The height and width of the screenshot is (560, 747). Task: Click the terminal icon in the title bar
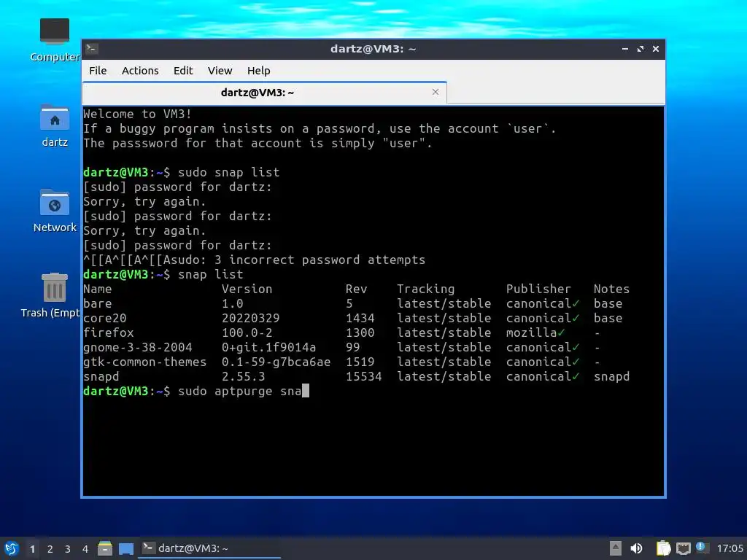pyautogui.click(x=91, y=49)
